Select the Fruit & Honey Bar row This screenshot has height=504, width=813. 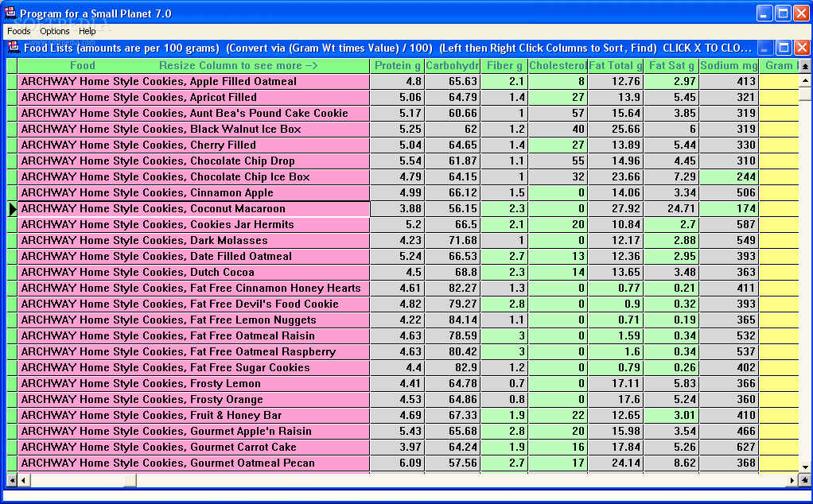coord(194,416)
